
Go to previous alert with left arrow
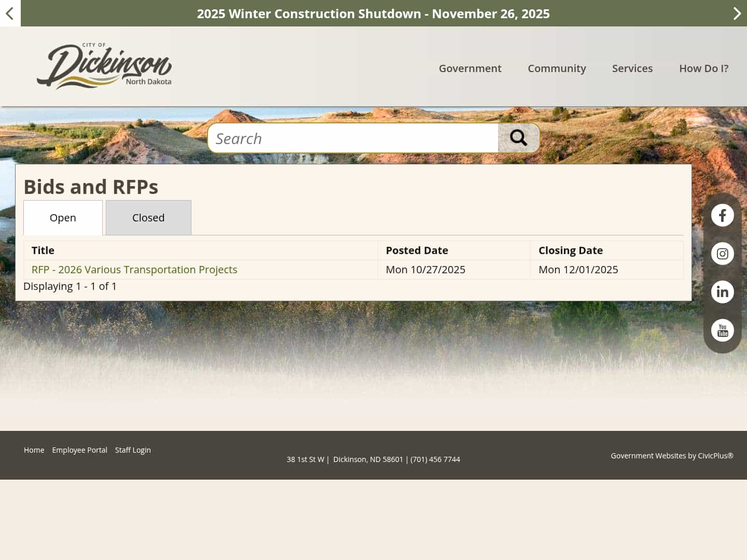[x=10, y=13]
